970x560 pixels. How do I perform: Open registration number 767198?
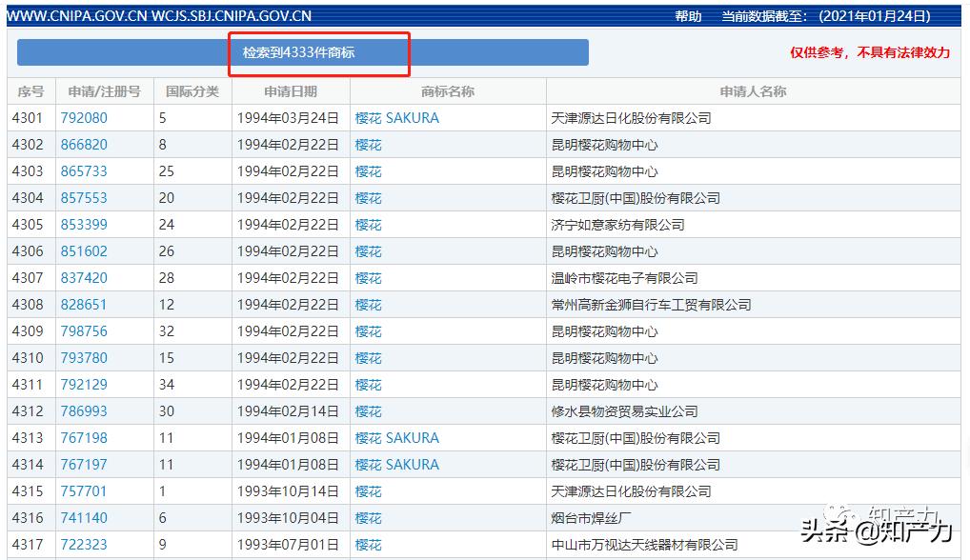(x=84, y=437)
